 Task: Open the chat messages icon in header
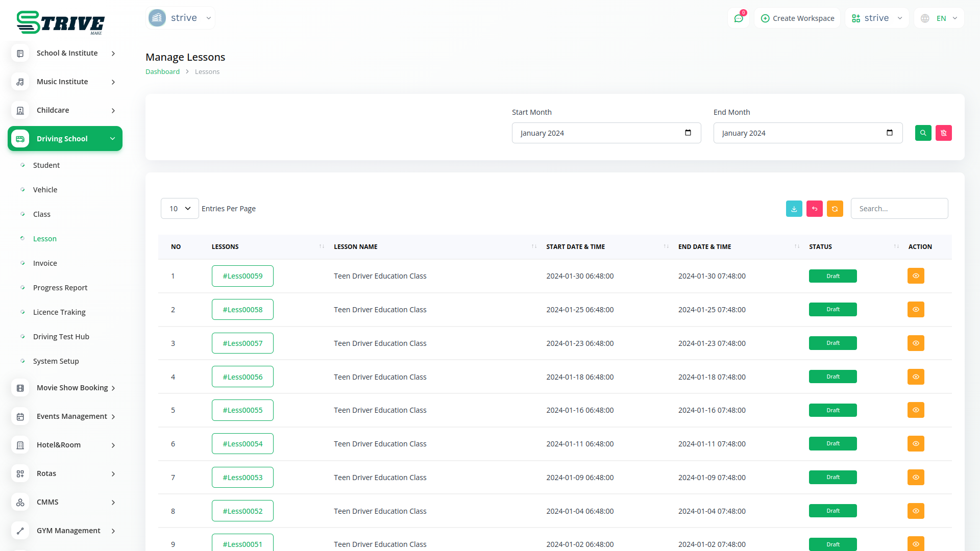tap(738, 18)
